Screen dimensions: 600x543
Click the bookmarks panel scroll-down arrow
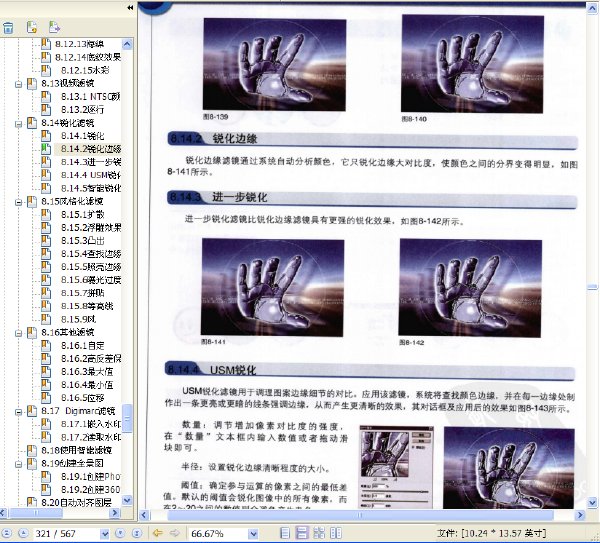tap(127, 500)
